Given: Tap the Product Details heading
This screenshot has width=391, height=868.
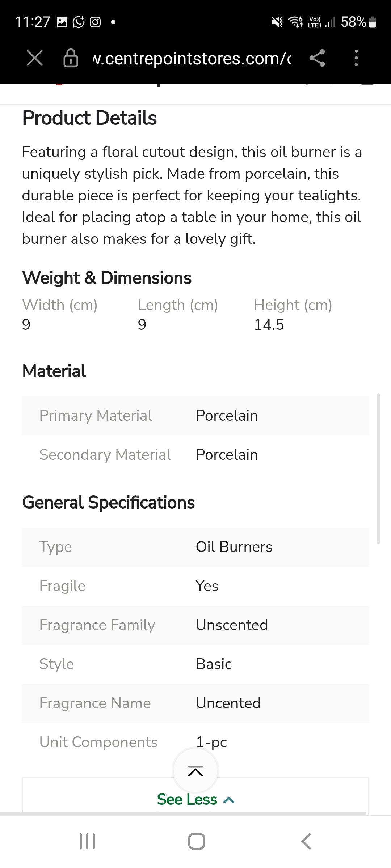Looking at the screenshot, I should (89, 118).
